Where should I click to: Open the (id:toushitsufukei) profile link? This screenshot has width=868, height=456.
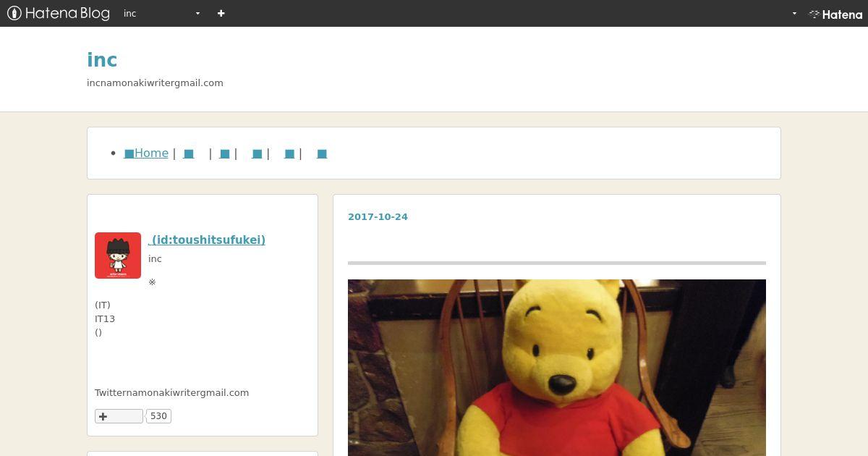pyautogui.click(x=207, y=240)
